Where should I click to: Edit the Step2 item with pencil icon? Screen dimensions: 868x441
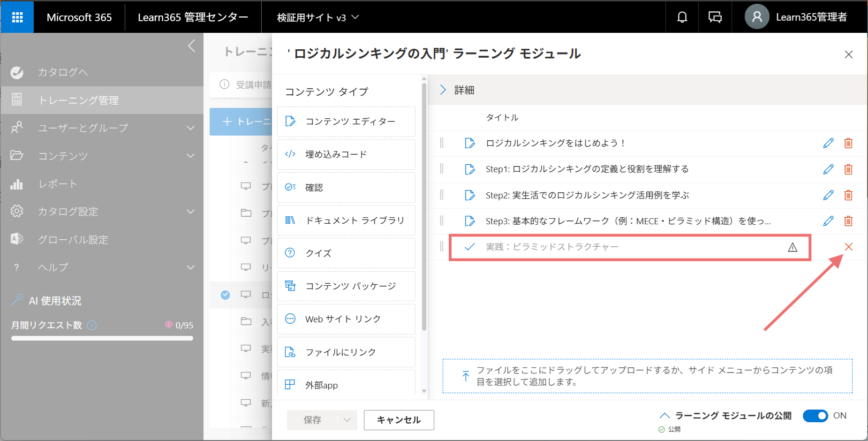pos(829,195)
